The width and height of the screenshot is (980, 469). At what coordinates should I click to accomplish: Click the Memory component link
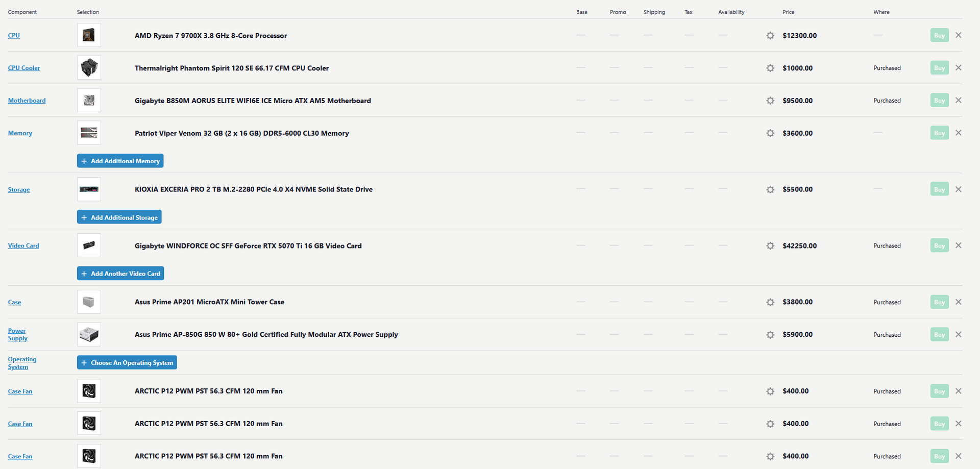pos(20,133)
